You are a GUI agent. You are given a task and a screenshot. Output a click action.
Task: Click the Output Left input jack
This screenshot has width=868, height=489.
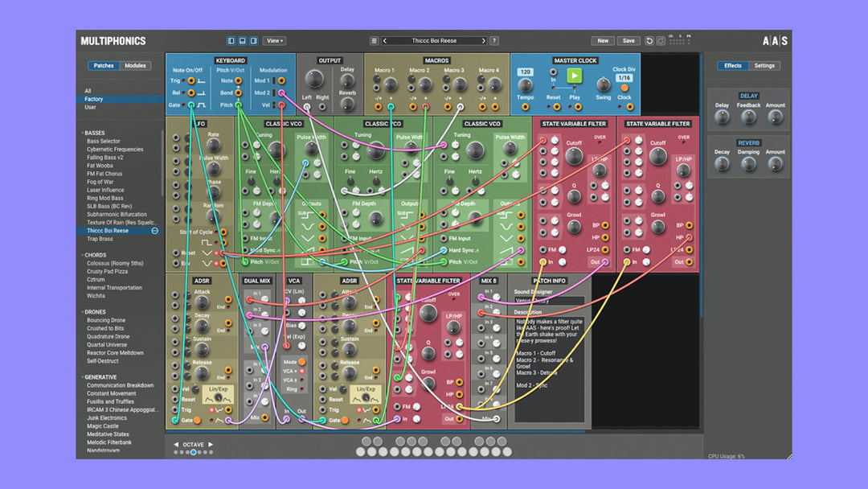click(307, 107)
